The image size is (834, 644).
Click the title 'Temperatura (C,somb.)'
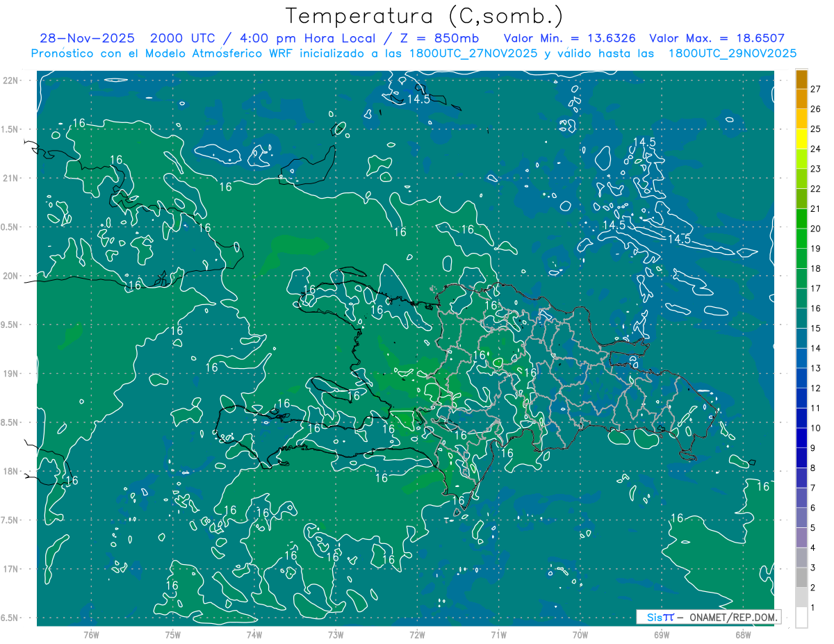424,17
